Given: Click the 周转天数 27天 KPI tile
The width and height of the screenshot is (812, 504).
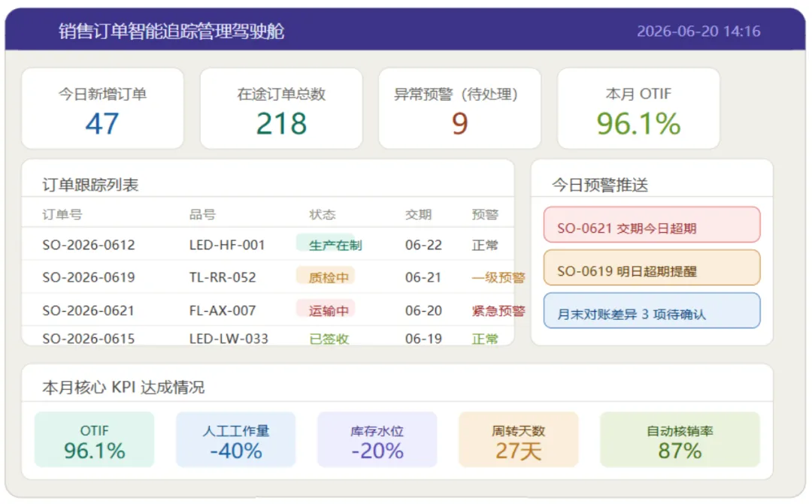Looking at the screenshot, I should [518, 439].
